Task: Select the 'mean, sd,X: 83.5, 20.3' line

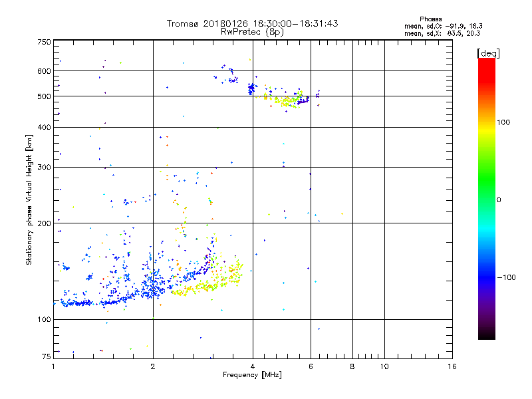Action: (442, 33)
